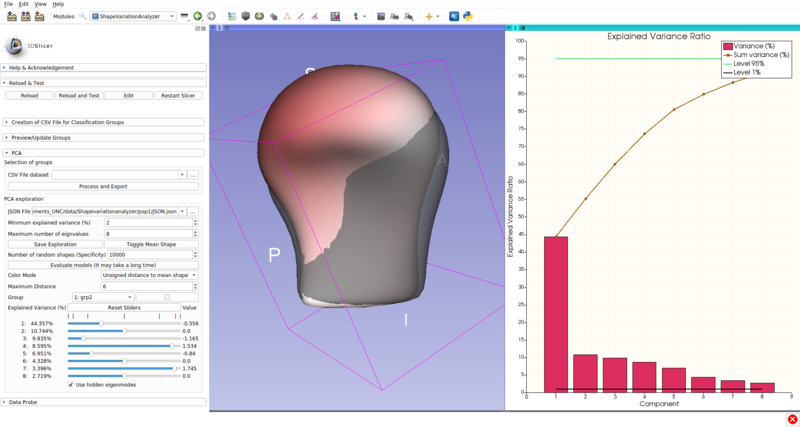Viewport: 800px width, 427px height.
Task: Click the first Load Data toolbar icon
Action: click(10, 16)
